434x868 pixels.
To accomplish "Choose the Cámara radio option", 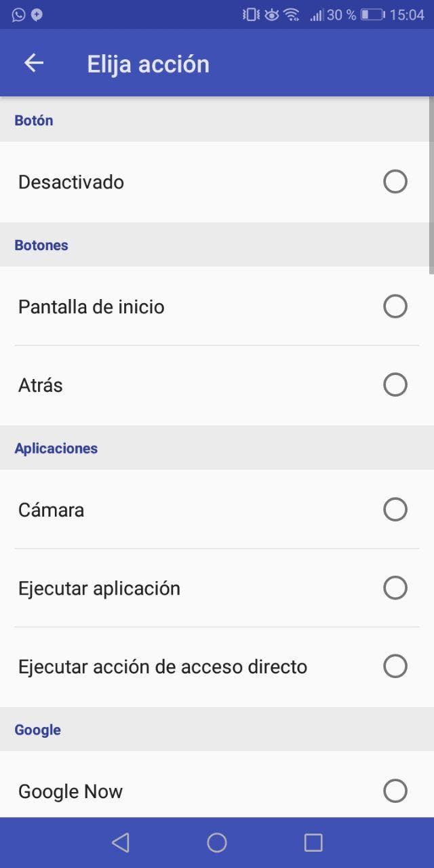I will tap(395, 509).
